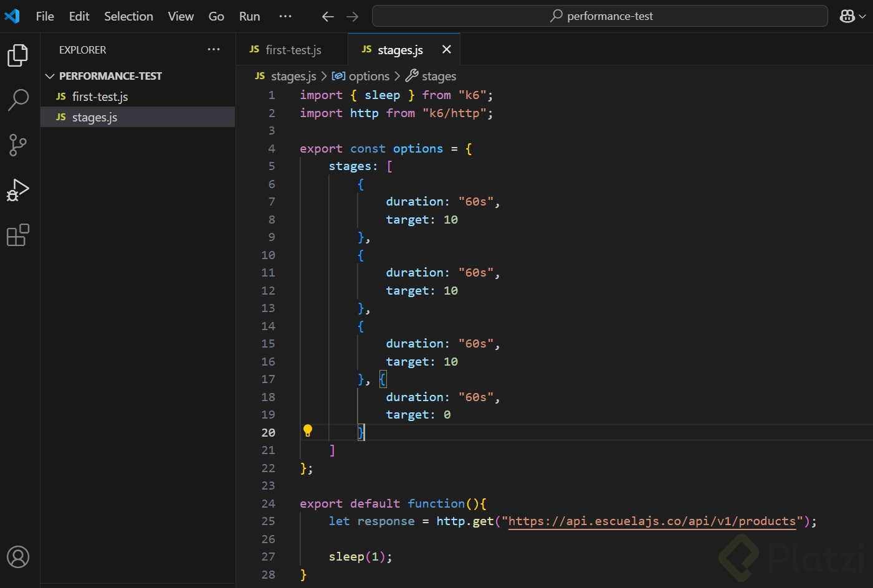
Task: Close the stages.js editor tab
Action: click(x=446, y=49)
